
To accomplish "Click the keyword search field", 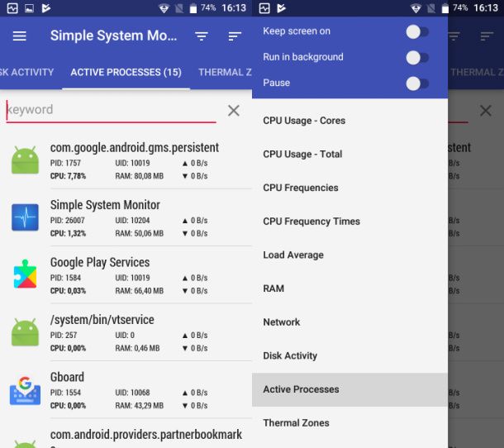I will (111, 110).
